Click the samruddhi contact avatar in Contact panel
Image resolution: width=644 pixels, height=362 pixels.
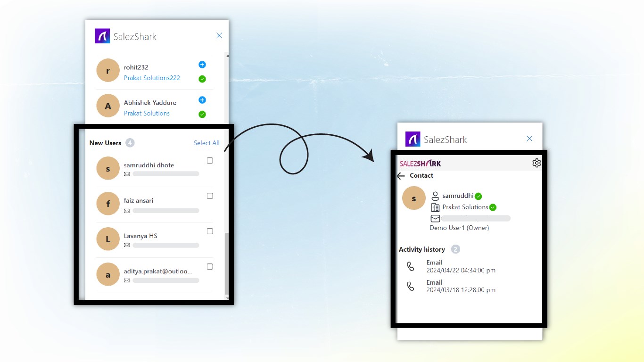(414, 198)
